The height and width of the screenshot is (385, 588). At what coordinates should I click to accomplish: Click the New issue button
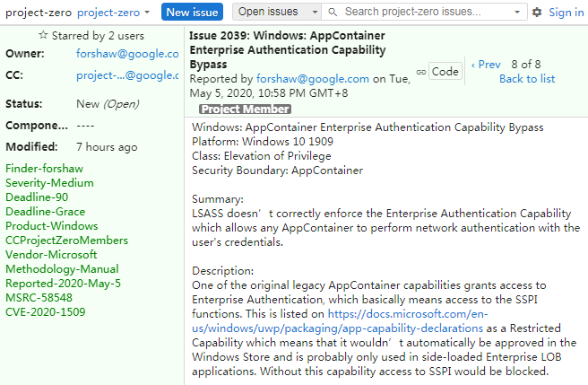click(x=192, y=13)
